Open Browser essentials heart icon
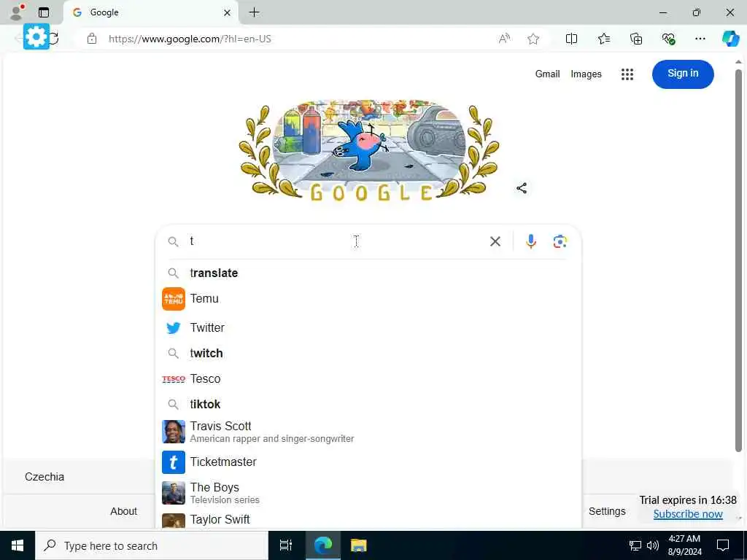Image resolution: width=747 pixels, height=560 pixels. pos(668,39)
